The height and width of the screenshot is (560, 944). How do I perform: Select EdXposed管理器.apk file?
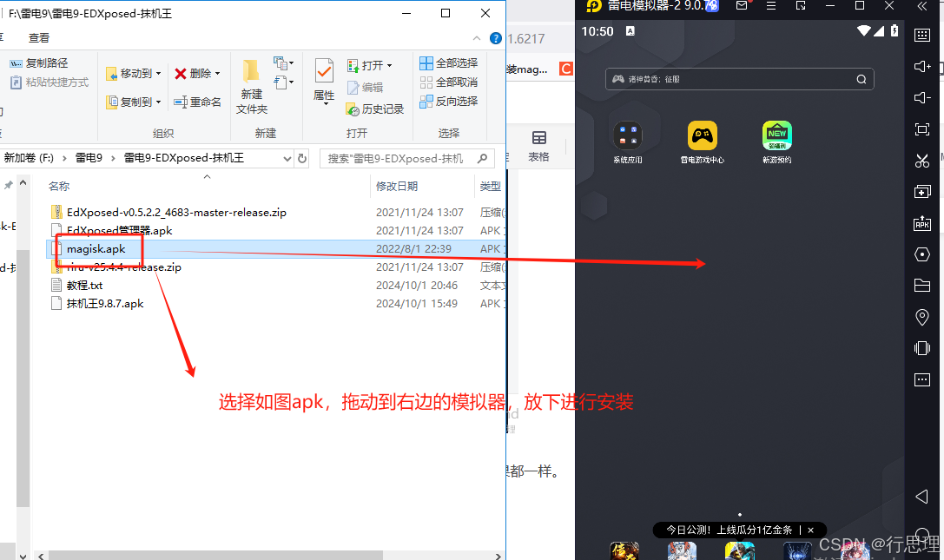coord(119,231)
